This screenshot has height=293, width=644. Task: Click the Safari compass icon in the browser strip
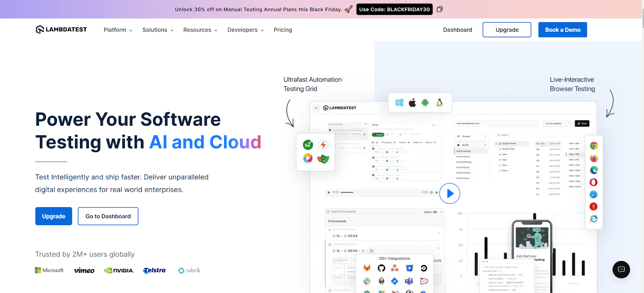coord(594,194)
